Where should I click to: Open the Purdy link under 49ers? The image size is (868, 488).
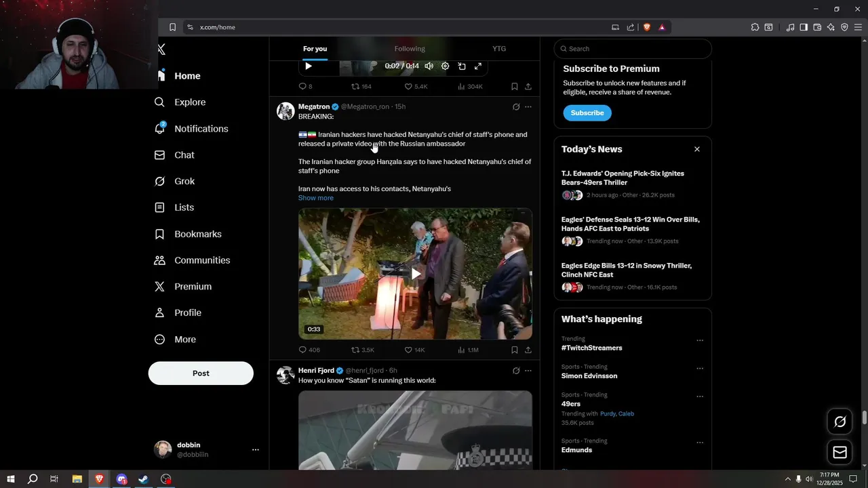click(608, 413)
